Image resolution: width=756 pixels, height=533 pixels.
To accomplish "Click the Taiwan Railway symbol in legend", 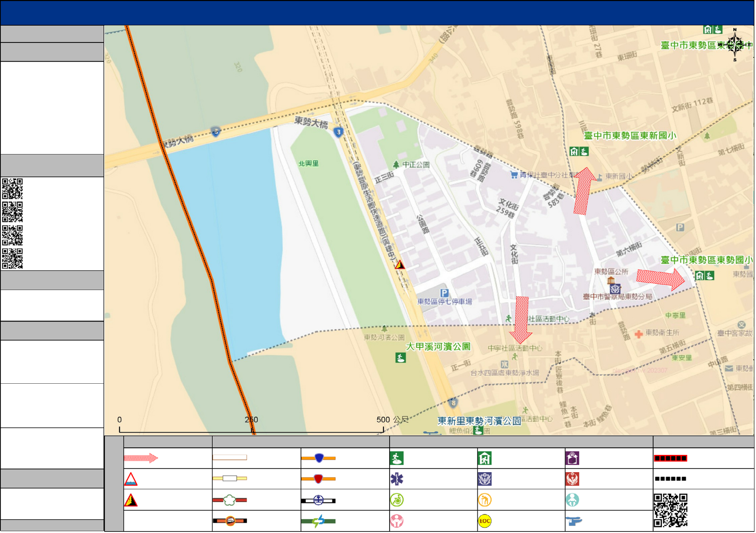I will (318, 501).
